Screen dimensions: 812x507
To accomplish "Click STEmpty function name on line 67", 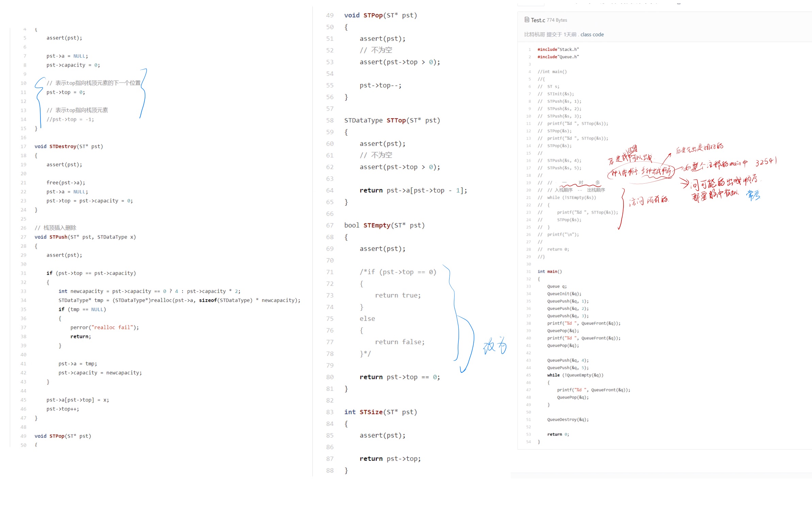I will (376, 225).
